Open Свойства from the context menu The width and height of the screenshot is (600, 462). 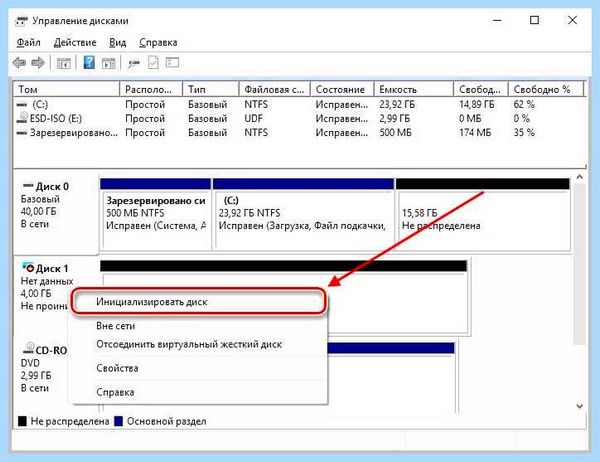(117, 368)
